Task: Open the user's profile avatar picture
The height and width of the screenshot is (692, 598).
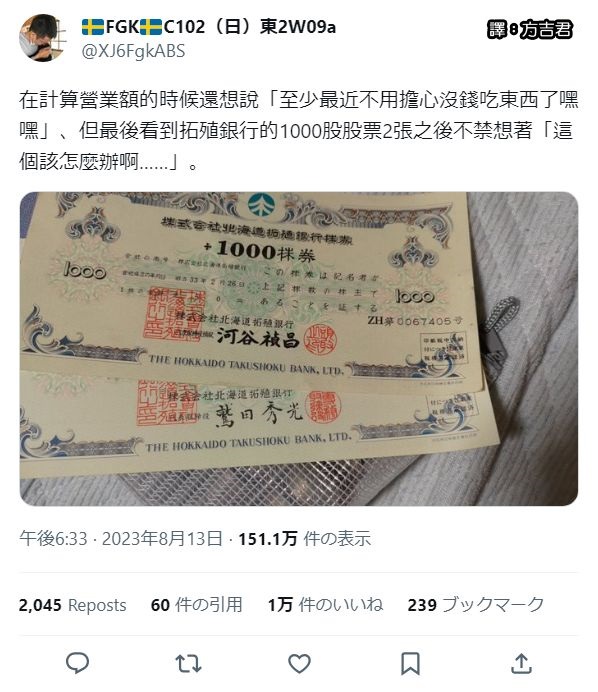Action: tap(42, 38)
